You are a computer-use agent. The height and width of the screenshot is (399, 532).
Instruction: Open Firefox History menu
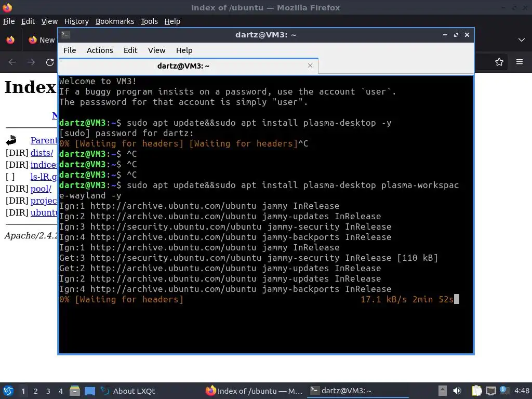pos(76,21)
